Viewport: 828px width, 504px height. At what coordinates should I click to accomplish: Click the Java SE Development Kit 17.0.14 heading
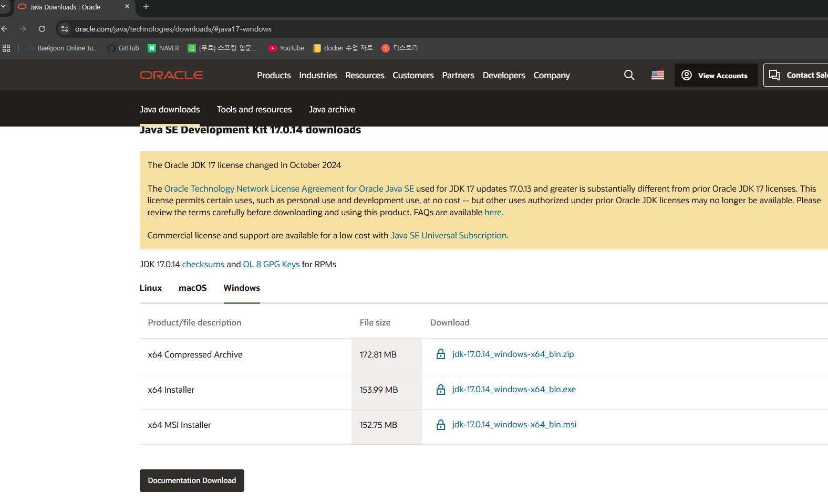pos(250,130)
